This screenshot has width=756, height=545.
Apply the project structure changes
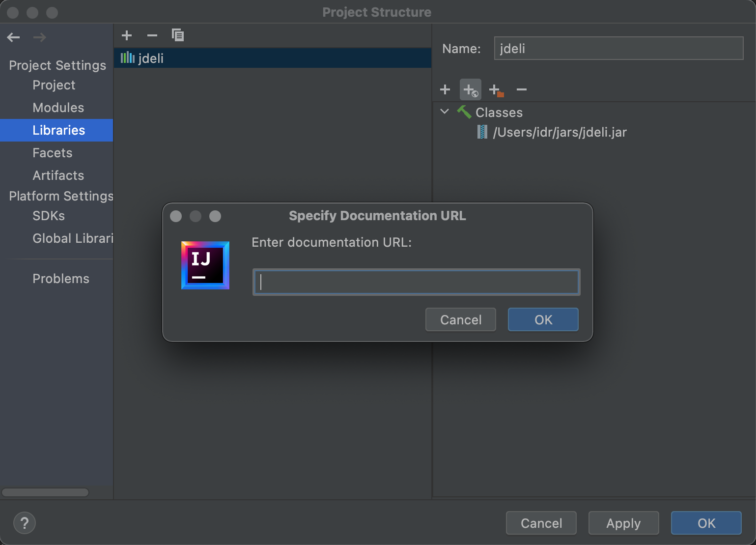(623, 523)
